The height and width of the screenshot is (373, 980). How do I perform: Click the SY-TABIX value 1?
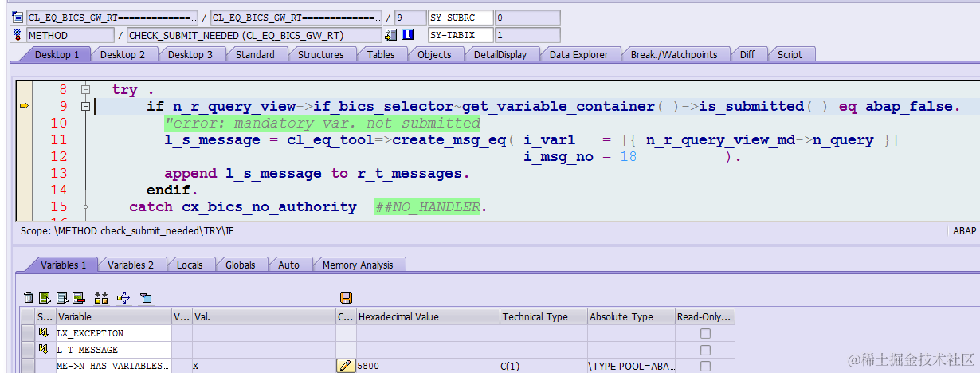(x=527, y=35)
